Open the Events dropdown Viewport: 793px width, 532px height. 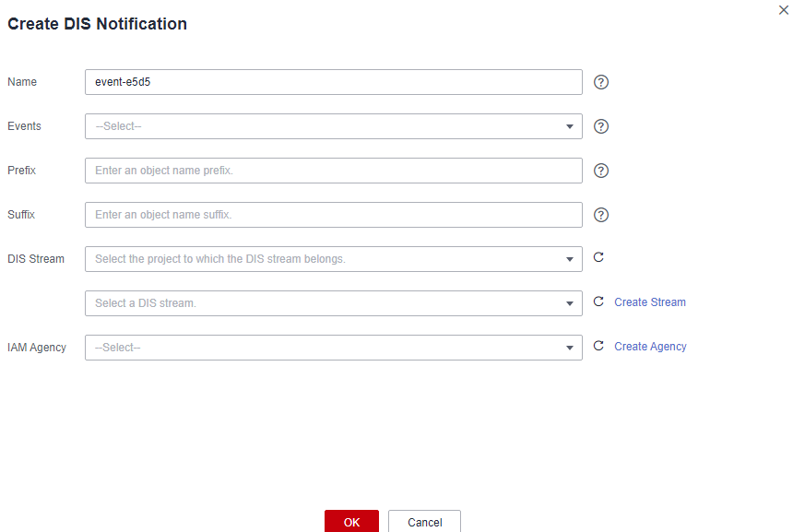(333, 126)
